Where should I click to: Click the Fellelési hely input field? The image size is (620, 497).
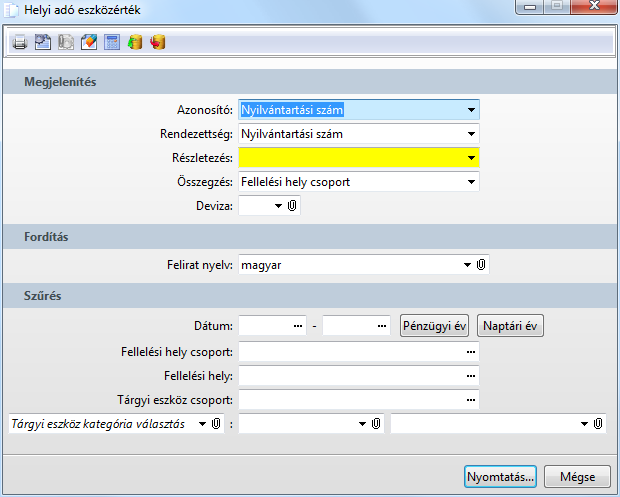tap(359, 376)
